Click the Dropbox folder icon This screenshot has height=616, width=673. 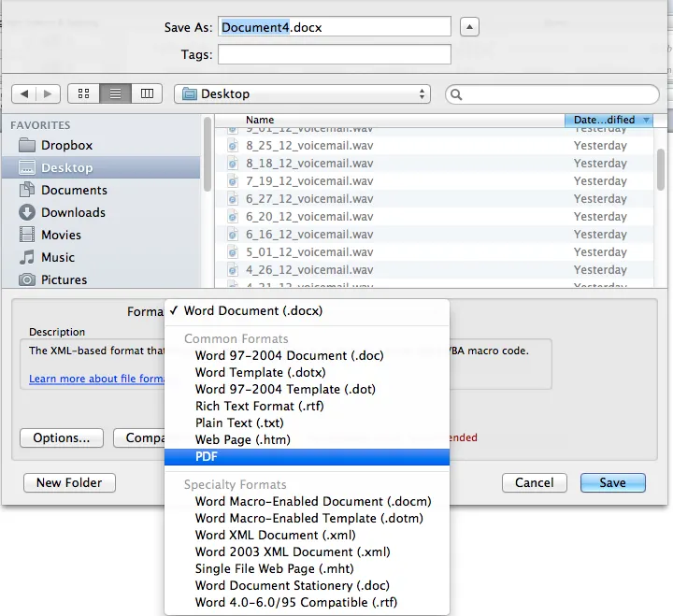[x=26, y=145]
